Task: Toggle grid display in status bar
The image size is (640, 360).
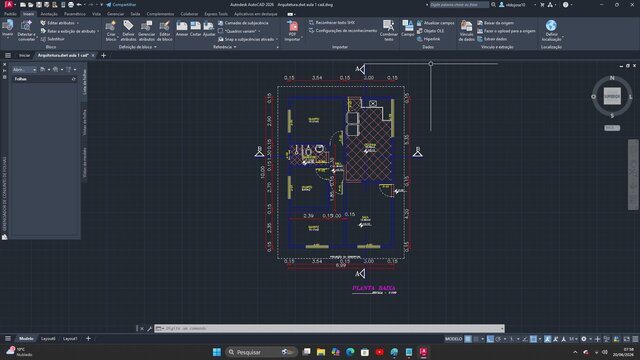Action: tap(468, 339)
